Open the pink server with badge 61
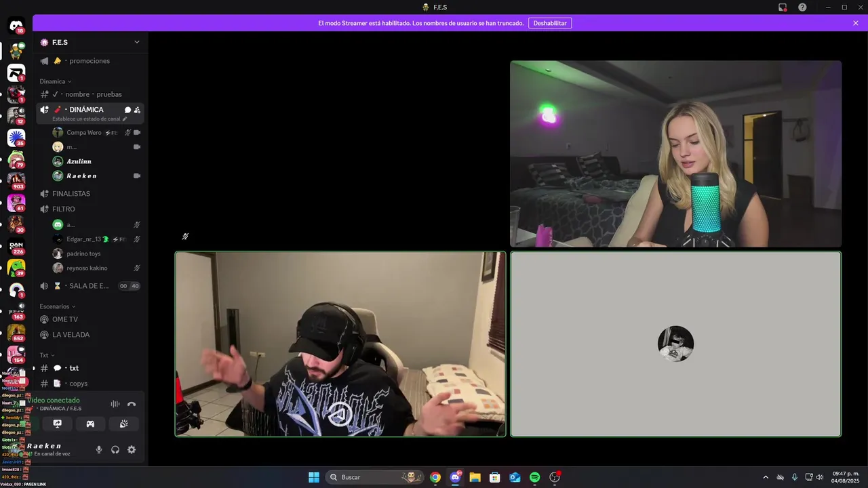 pos(16,202)
